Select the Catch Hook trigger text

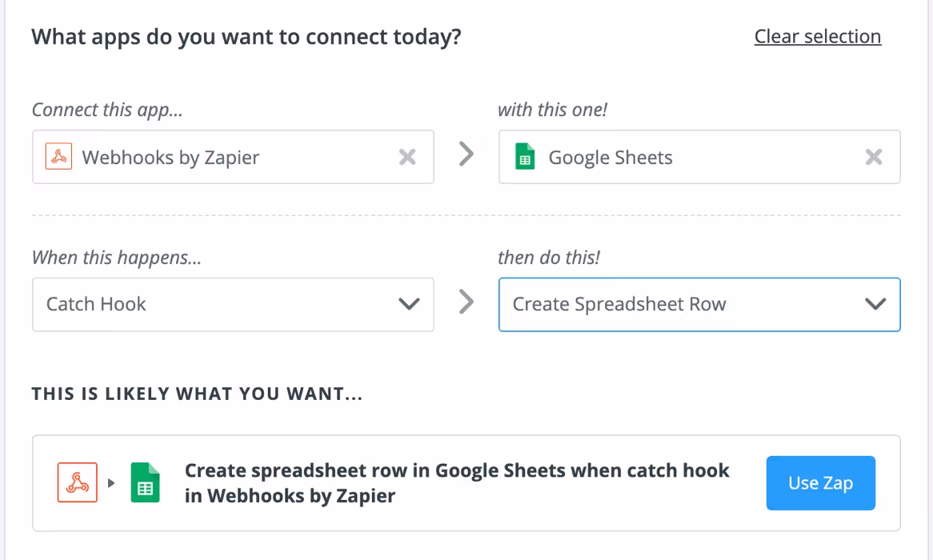click(x=96, y=304)
